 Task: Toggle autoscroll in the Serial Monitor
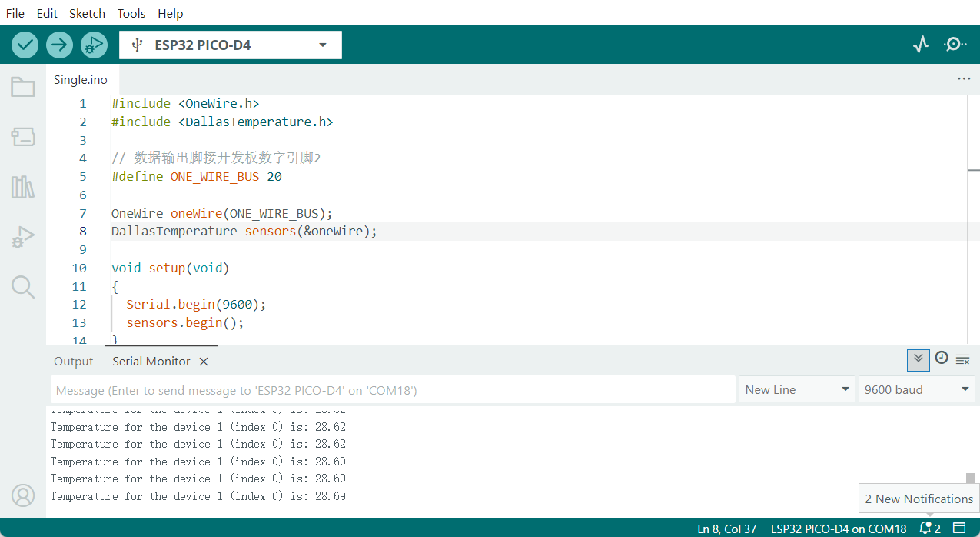(918, 359)
